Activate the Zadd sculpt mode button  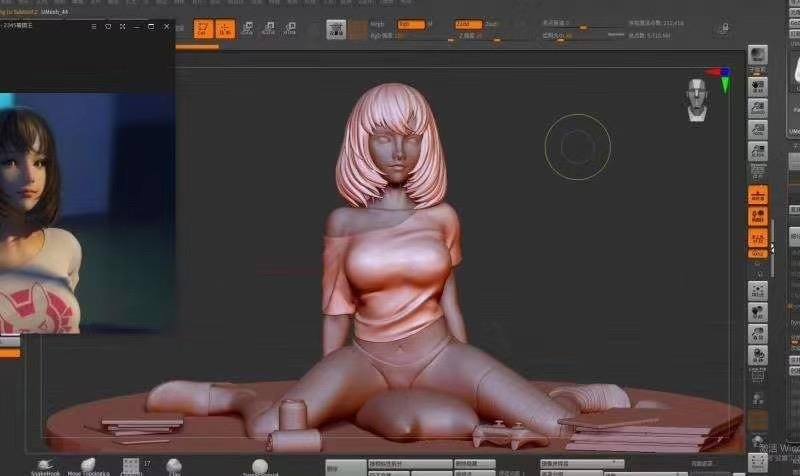[468, 23]
